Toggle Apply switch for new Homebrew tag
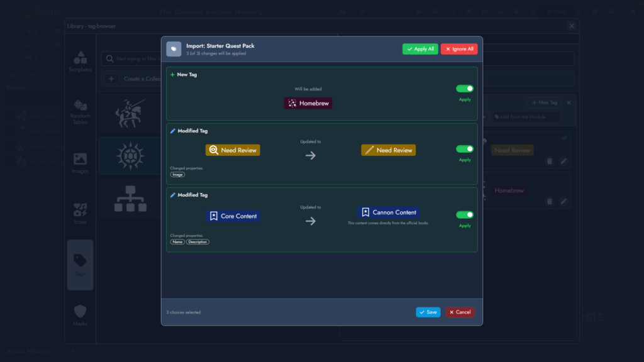Viewport: 644px width, 362px height. (x=465, y=89)
